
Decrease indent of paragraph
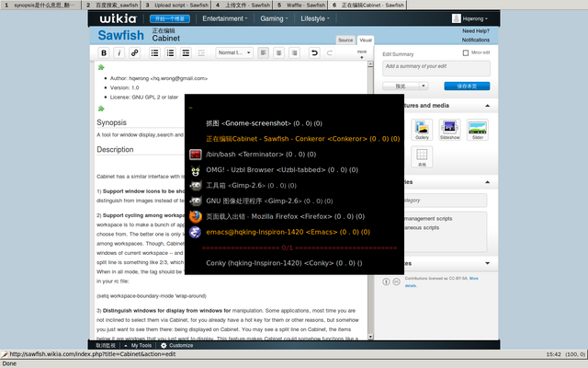pyautogui.click(x=201, y=53)
